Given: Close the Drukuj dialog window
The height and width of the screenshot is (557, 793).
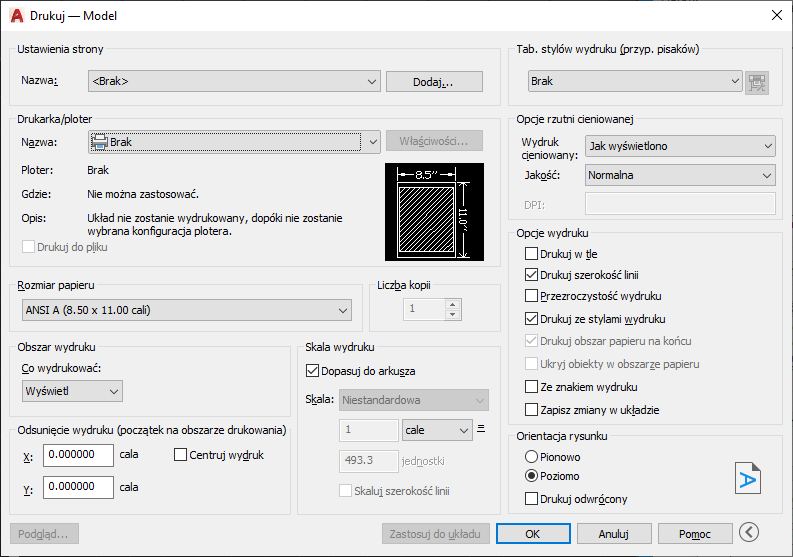Looking at the screenshot, I should 777,15.
